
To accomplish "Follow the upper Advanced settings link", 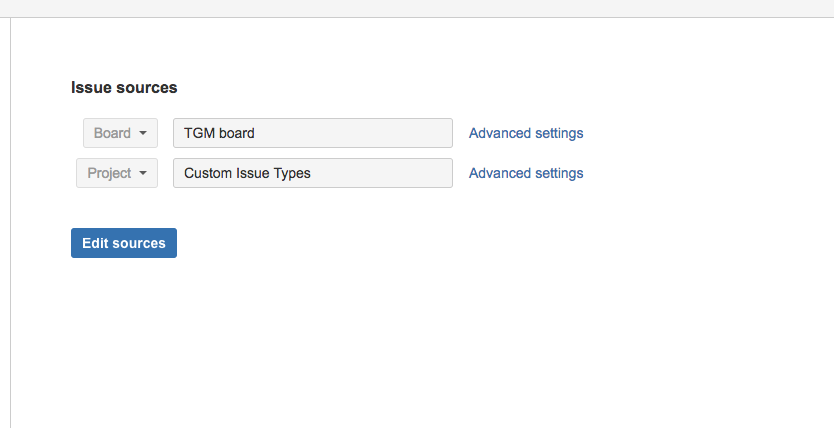I will point(526,133).
